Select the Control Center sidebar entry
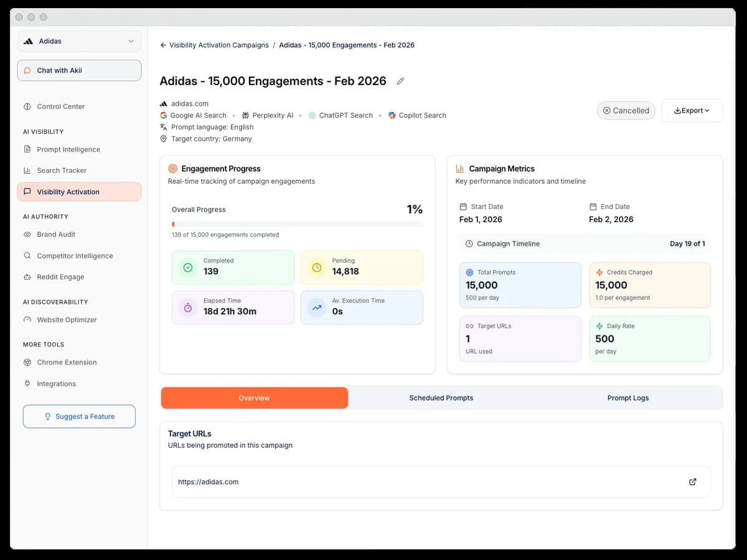Screen dimensions: 747x560 60,106
